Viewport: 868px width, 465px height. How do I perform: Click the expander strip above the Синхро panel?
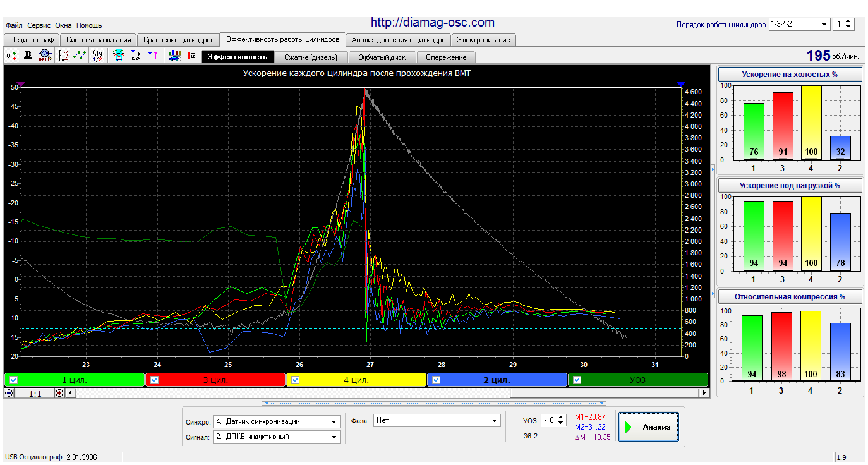(x=434, y=403)
